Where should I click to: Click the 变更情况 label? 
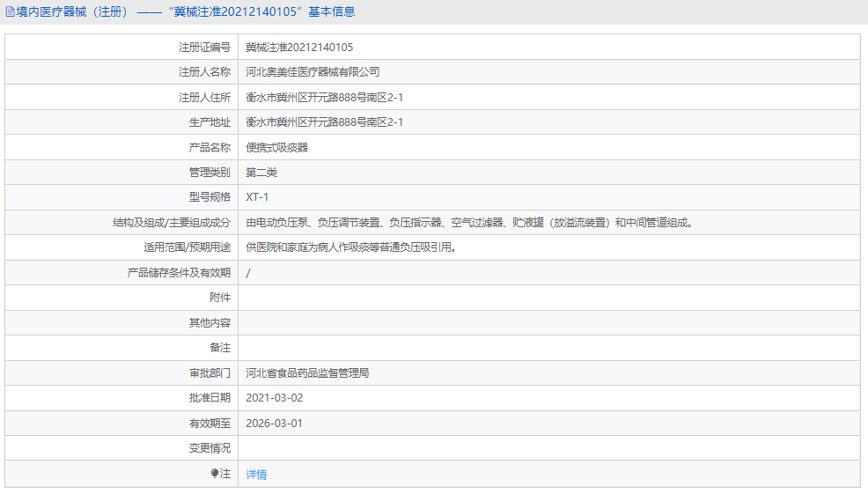(210, 448)
